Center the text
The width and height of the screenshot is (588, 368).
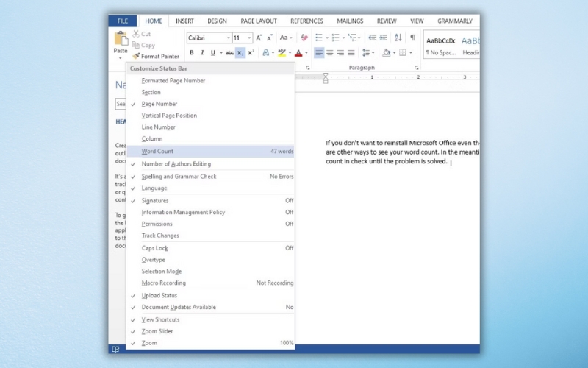pyautogui.click(x=329, y=52)
